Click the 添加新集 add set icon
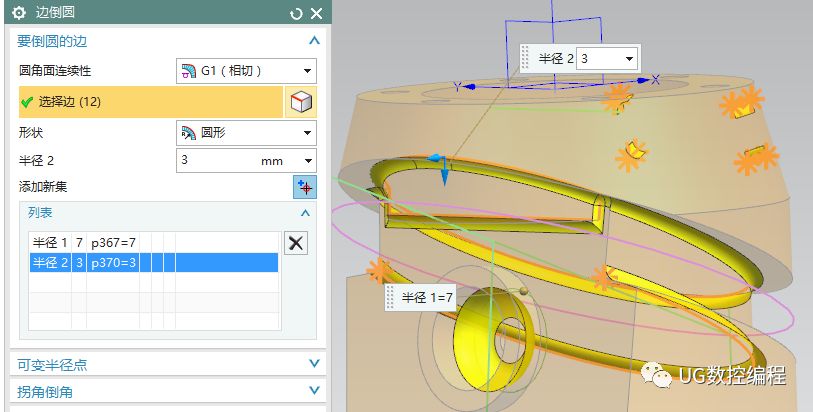The height and width of the screenshot is (412, 813). (x=305, y=187)
